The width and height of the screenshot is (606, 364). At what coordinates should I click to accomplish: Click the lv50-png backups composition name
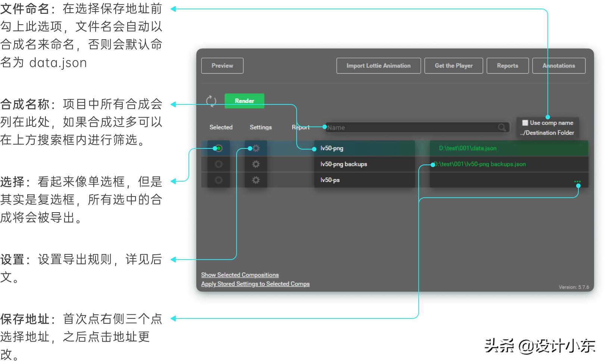click(344, 164)
